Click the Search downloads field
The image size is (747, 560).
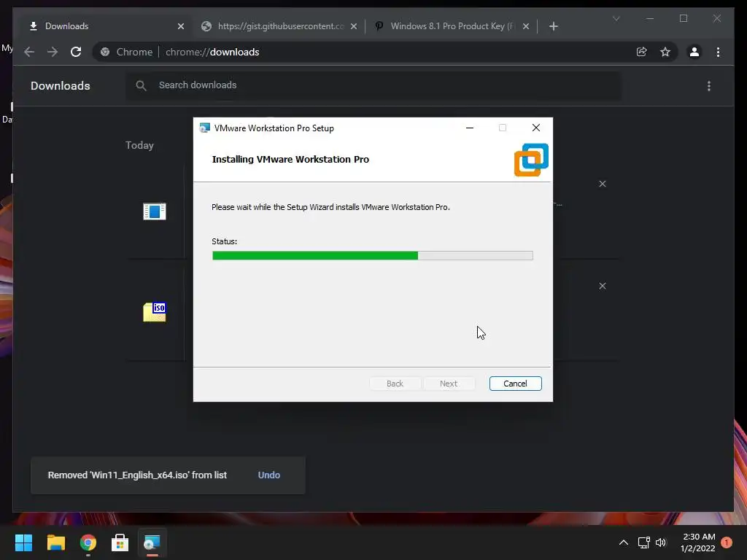coord(373,85)
